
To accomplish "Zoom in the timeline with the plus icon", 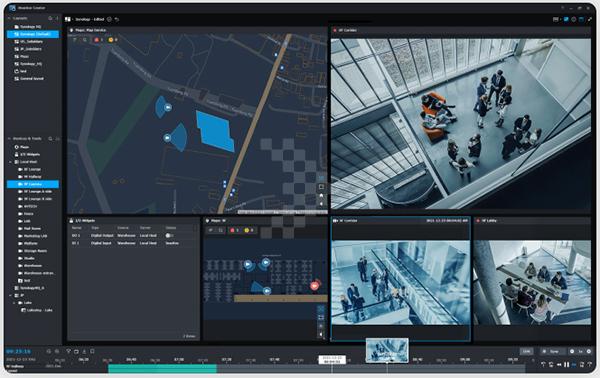I will tap(57, 351).
